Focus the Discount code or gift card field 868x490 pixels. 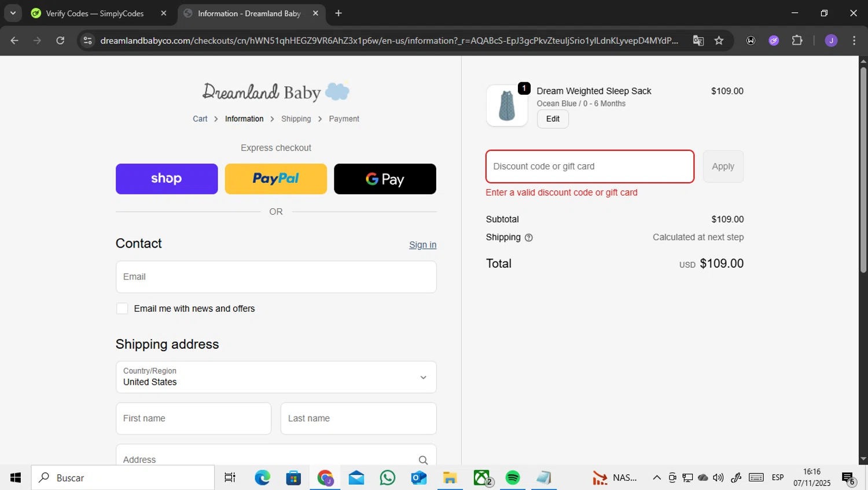pyautogui.click(x=590, y=167)
